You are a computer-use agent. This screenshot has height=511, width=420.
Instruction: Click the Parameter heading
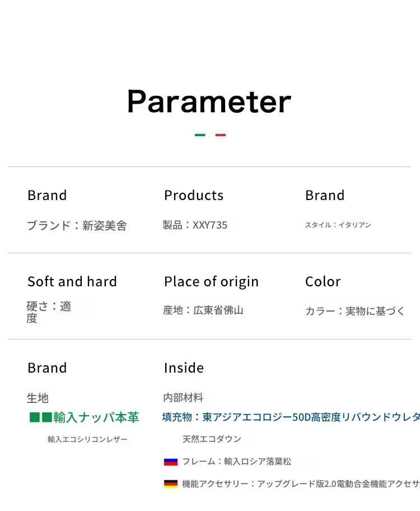coord(209,101)
